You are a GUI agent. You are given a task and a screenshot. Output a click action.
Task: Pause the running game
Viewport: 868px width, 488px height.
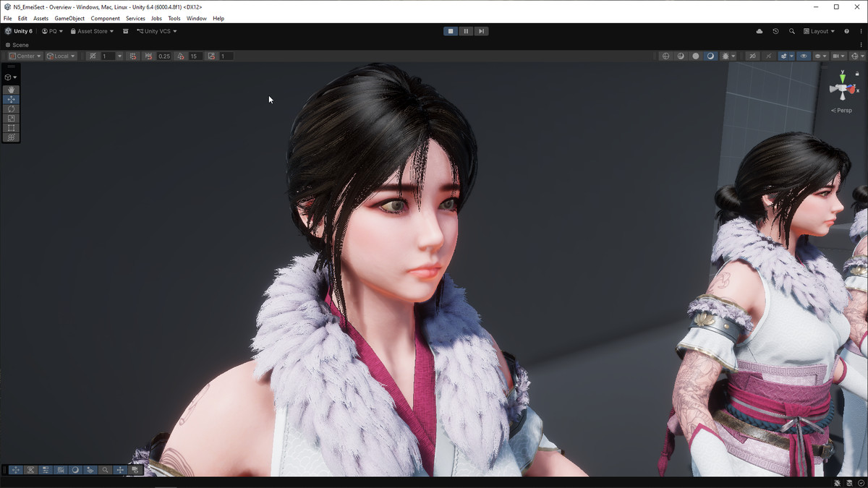(x=466, y=31)
